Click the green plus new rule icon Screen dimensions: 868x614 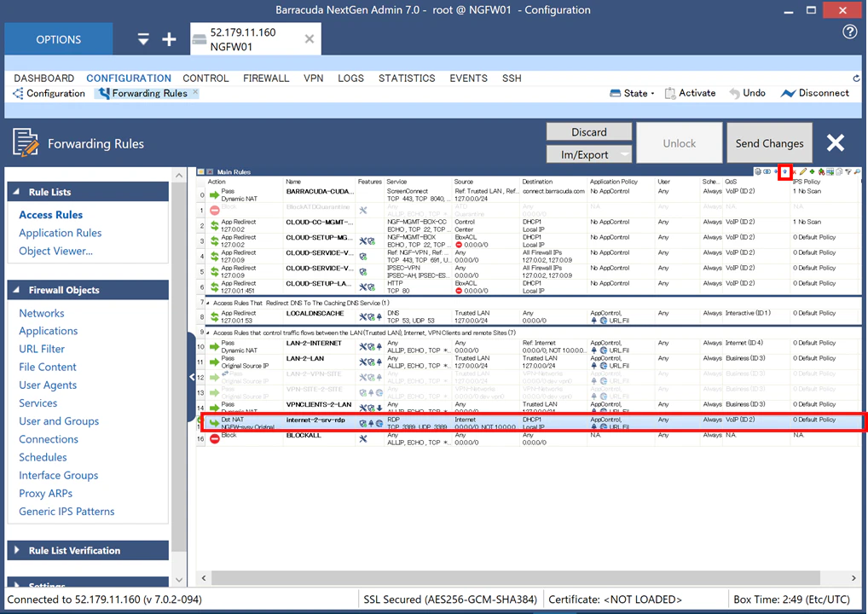click(812, 171)
